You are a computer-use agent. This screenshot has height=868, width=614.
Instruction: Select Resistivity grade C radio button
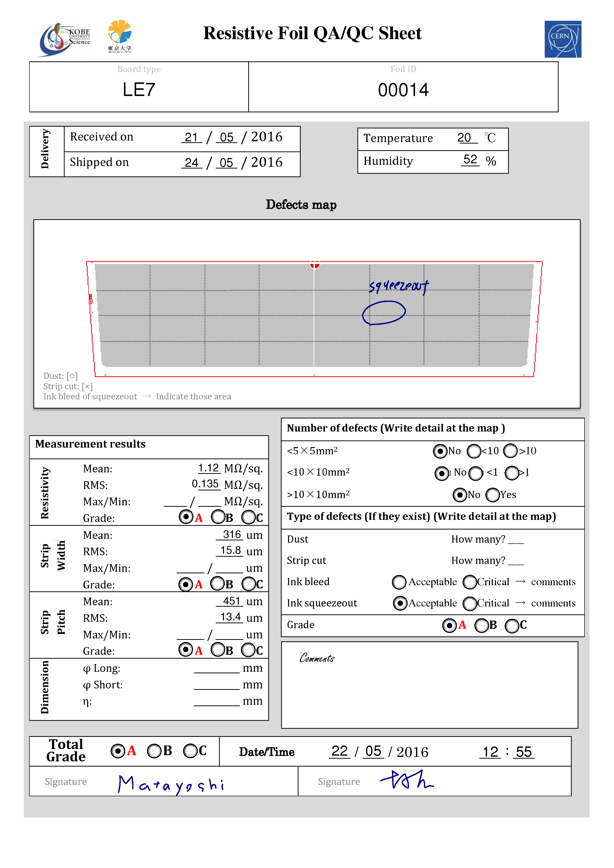pos(249,517)
